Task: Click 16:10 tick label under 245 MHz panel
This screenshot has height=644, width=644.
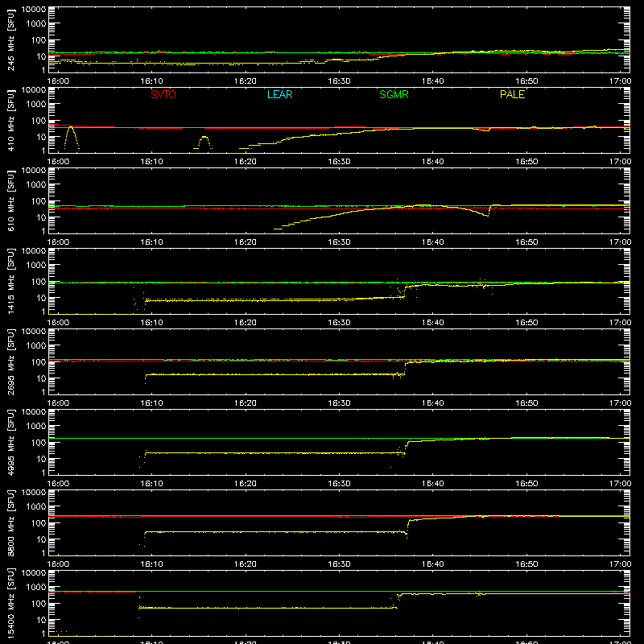Action: (151, 81)
